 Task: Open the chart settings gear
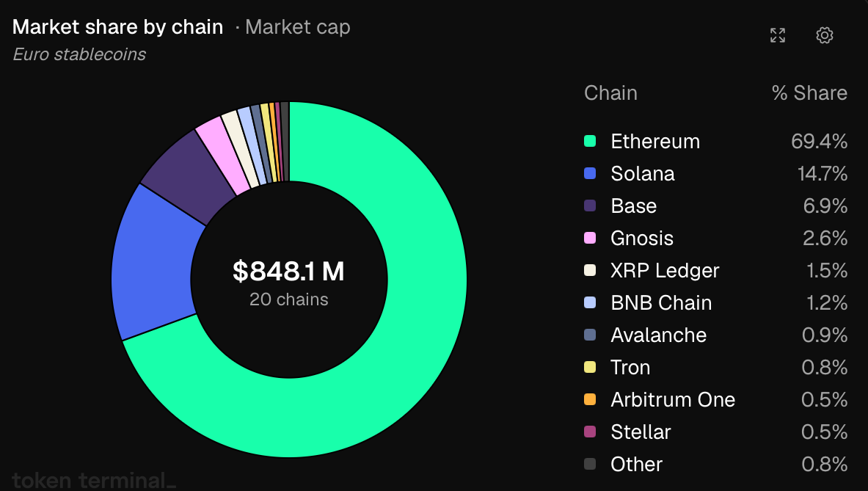coord(825,35)
